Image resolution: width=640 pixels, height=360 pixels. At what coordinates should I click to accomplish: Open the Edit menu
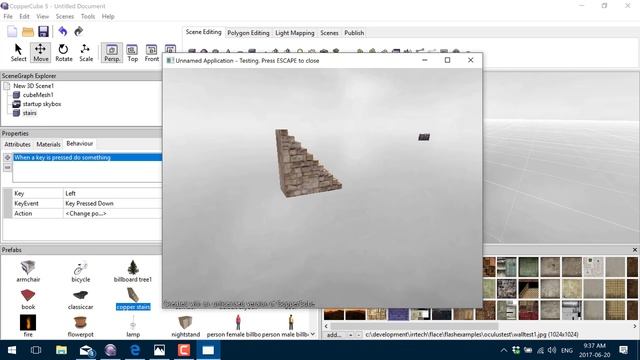coord(24,16)
